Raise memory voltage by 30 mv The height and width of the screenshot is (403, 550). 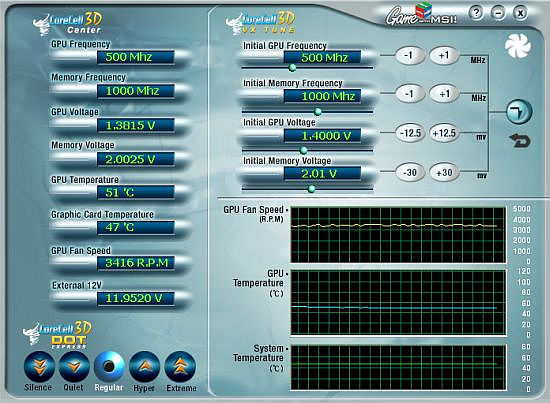(x=444, y=173)
